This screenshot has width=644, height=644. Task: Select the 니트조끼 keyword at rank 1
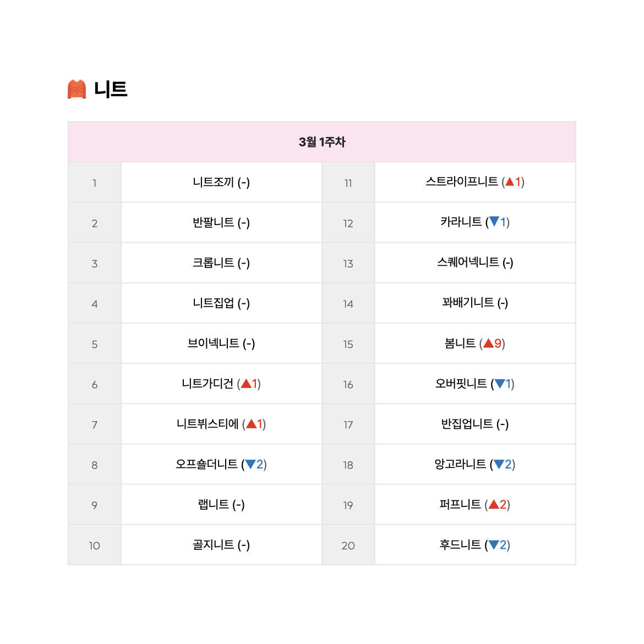213,182
